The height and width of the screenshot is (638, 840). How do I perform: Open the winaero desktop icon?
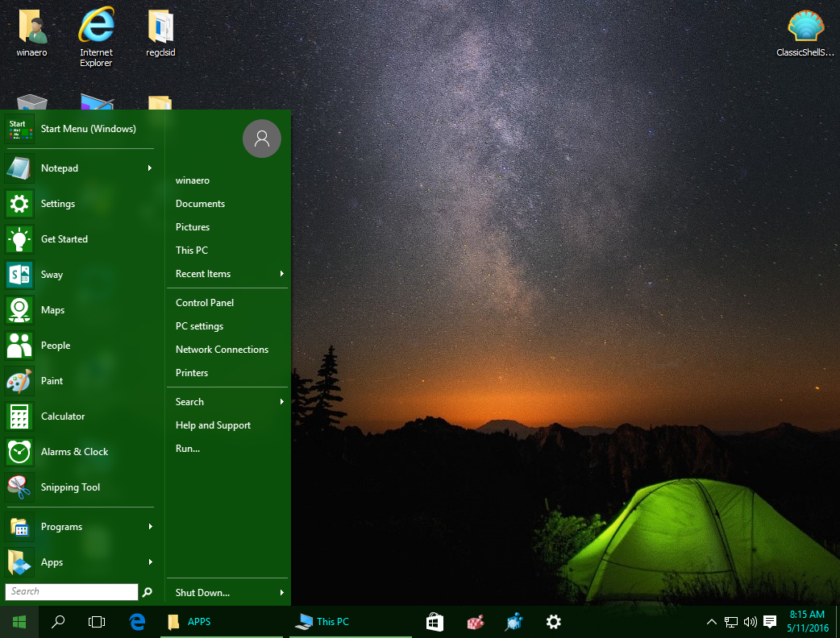pyautogui.click(x=31, y=27)
